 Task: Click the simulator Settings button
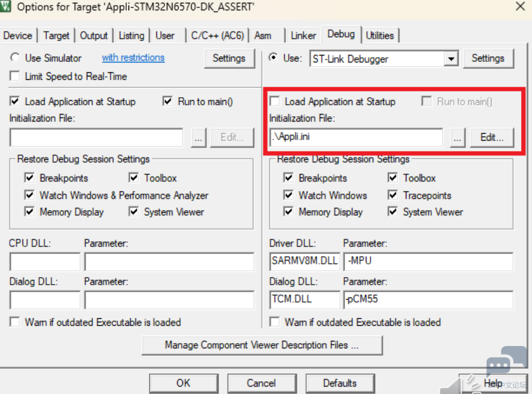(x=229, y=58)
